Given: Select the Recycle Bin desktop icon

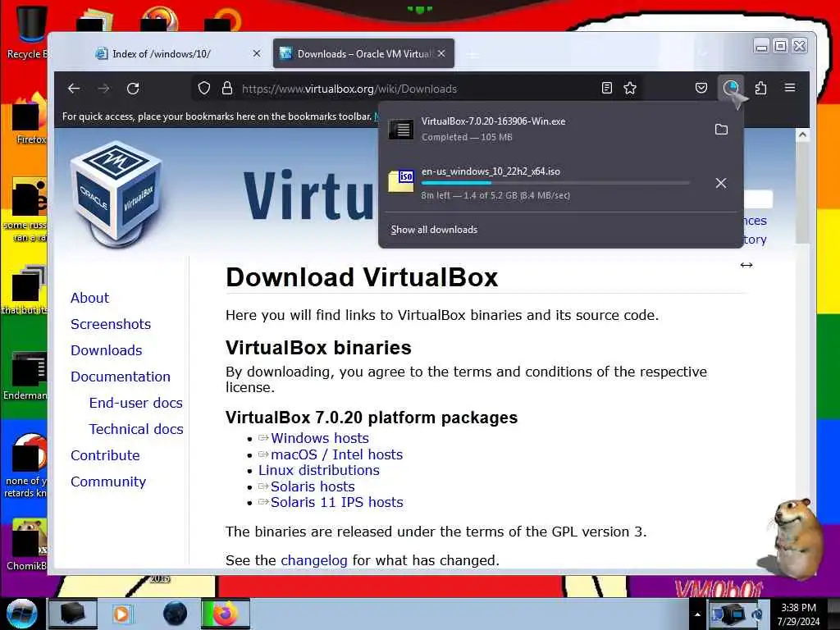Looking at the screenshot, I should tap(27, 33).
